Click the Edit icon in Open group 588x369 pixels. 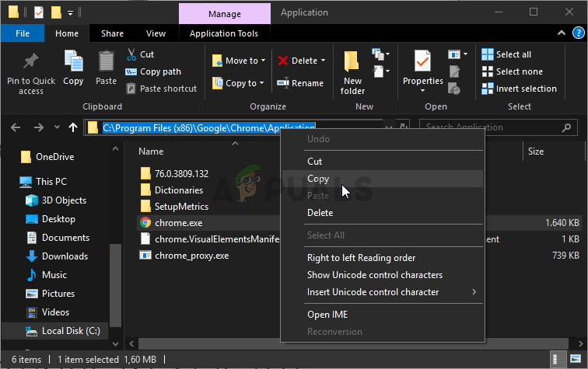click(x=454, y=71)
